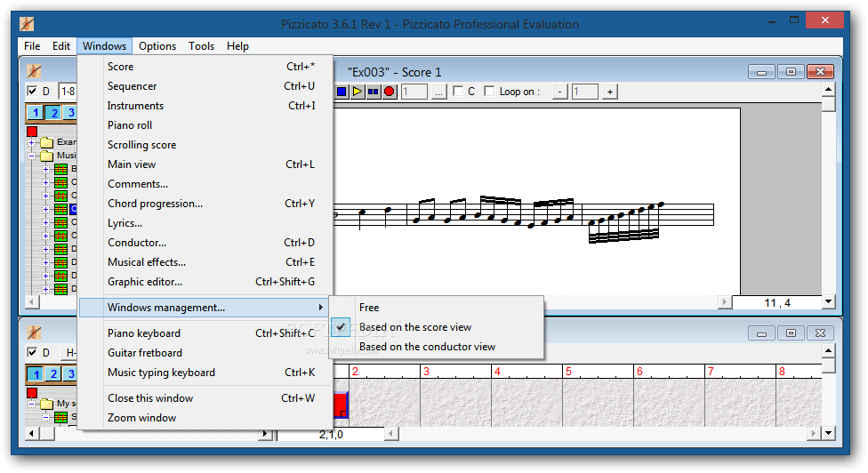The height and width of the screenshot is (473, 868).
Task: Click red square above the lower document tree
Action: [x=32, y=392]
